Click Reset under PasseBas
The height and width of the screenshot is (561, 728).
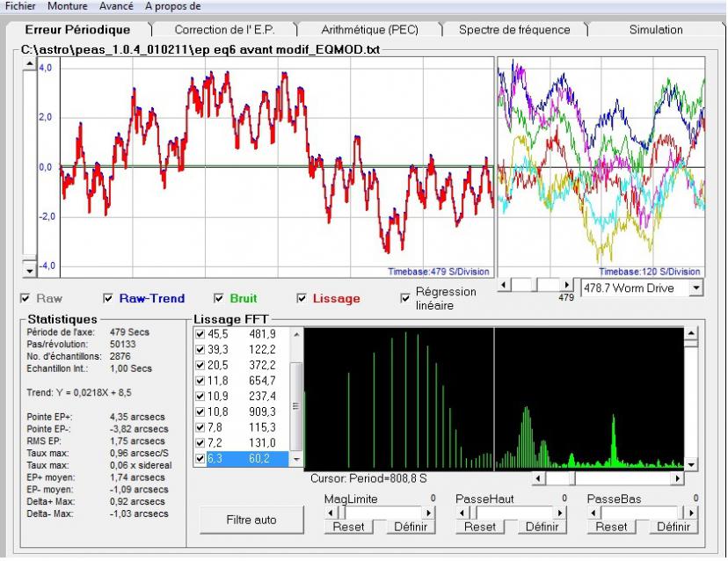tap(611, 527)
